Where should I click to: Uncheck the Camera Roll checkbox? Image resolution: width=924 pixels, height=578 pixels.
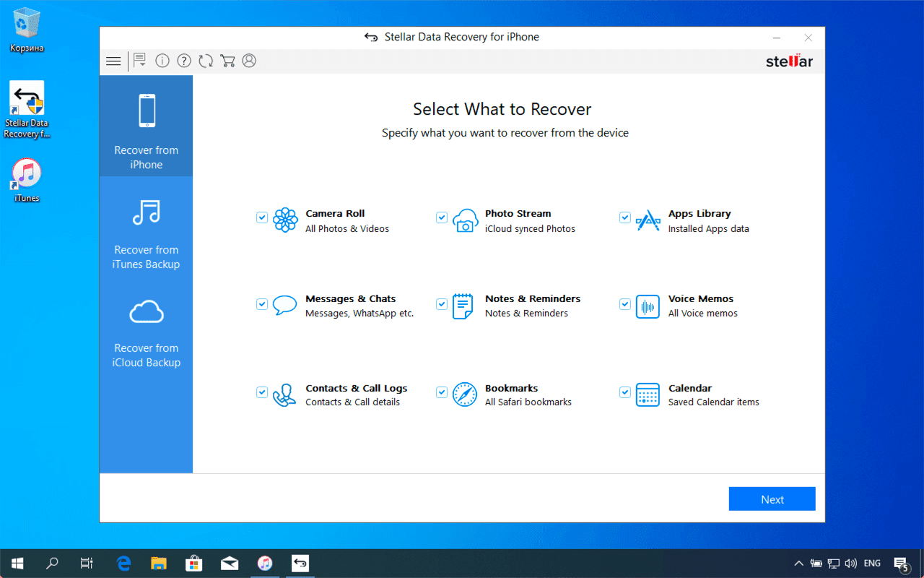pyautogui.click(x=262, y=217)
